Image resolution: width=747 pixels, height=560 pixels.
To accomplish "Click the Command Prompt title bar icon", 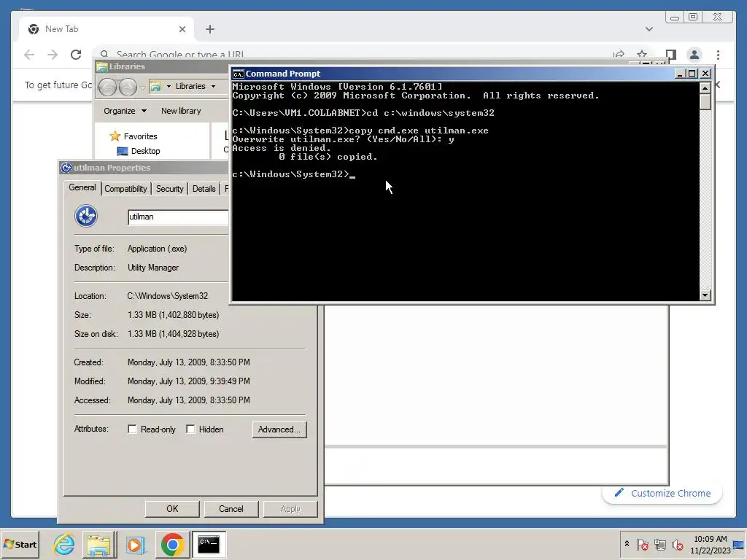I will tap(239, 74).
